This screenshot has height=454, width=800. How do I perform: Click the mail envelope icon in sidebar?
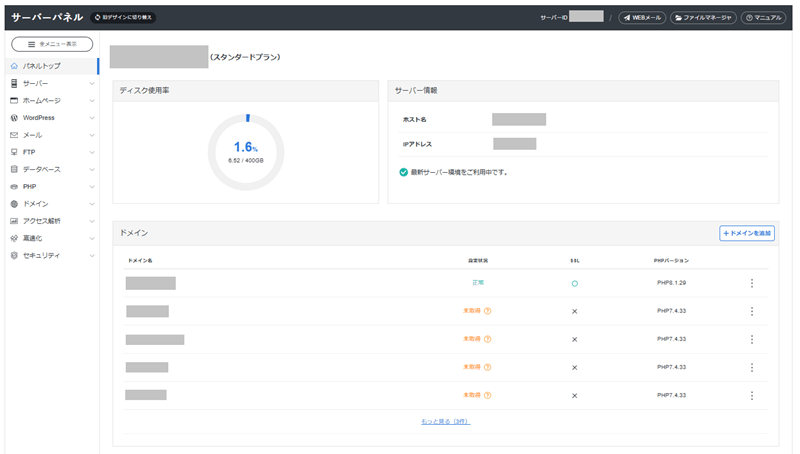click(14, 135)
